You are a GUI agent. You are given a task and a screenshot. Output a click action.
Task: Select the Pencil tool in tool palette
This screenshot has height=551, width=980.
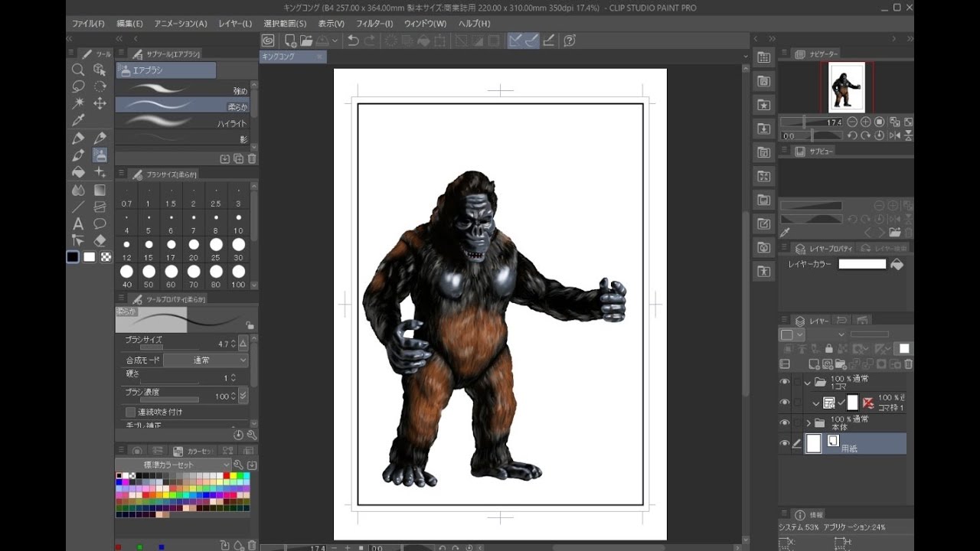tap(100, 139)
